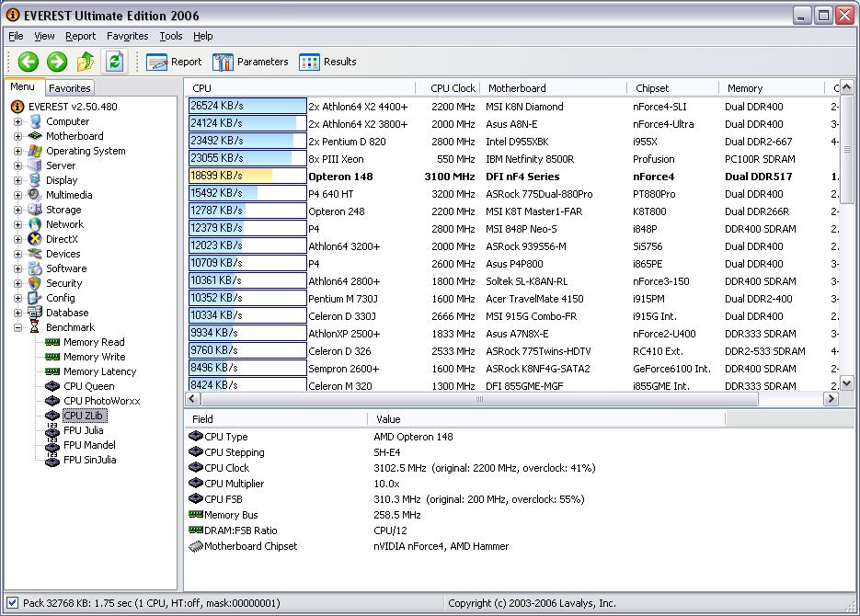This screenshot has height=616, width=860.
Task: Select the Security shield icon
Action: coord(35,283)
